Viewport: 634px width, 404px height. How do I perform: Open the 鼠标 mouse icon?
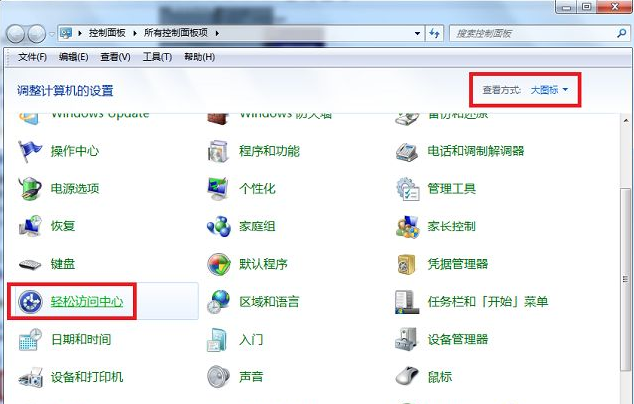coord(407,377)
